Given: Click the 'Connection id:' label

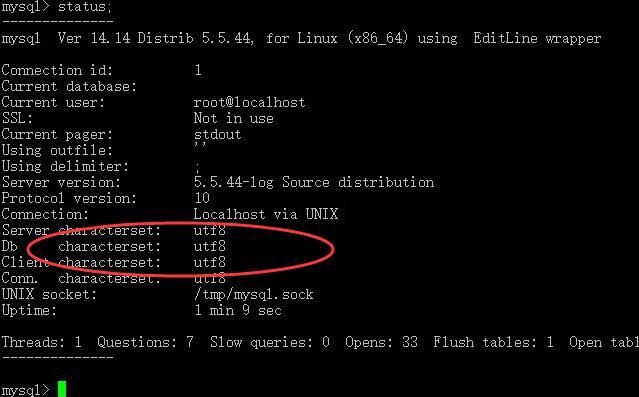Looking at the screenshot, I should tap(57, 70).
